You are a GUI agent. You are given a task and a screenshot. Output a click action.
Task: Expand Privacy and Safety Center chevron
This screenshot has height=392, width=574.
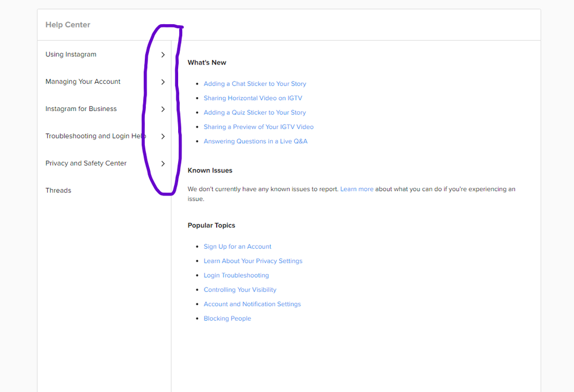(x=163, y=163)
